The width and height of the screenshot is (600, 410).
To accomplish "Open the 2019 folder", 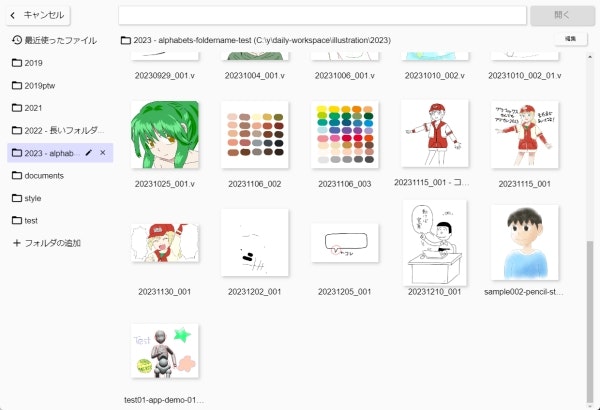I will (60, 63).
